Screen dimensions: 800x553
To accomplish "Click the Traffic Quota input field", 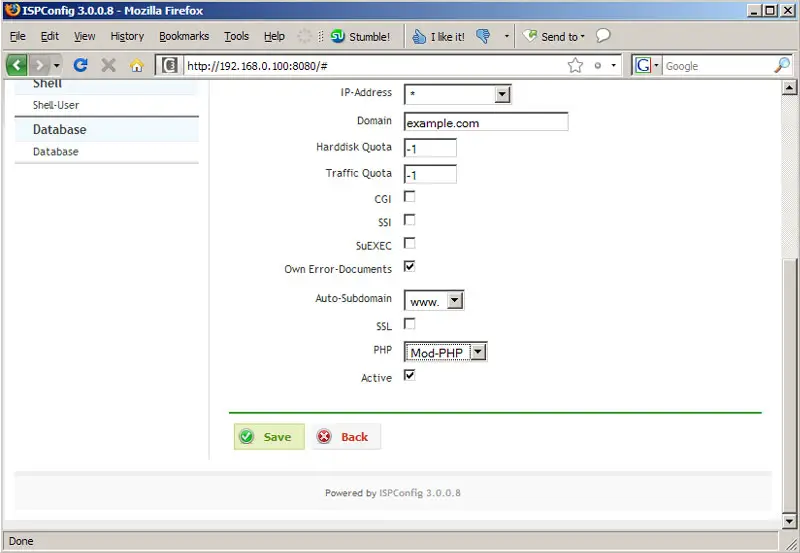I will [x=430, y=174].
